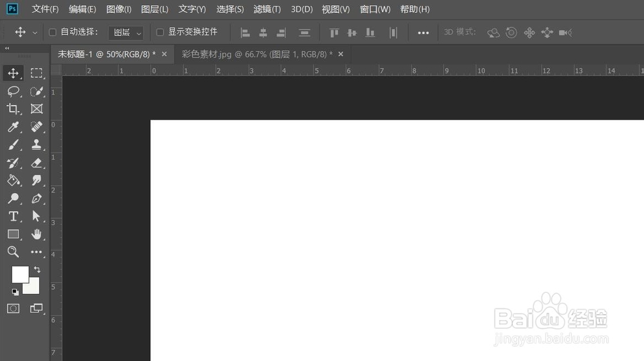Select the Paint Bucket tool

[13, 180]
